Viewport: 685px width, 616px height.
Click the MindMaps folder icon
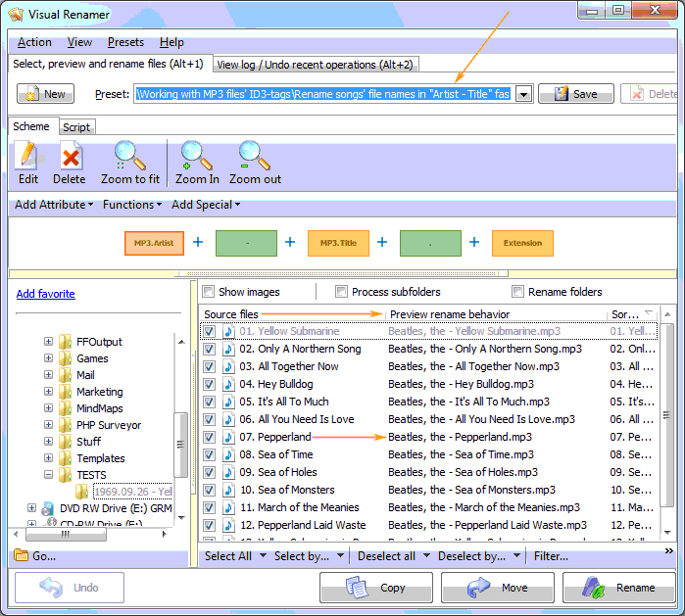coord(65,408)
